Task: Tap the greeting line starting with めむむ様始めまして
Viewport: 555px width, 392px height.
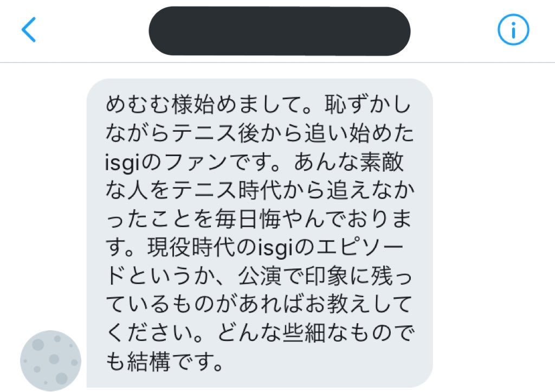Action: 258,105
